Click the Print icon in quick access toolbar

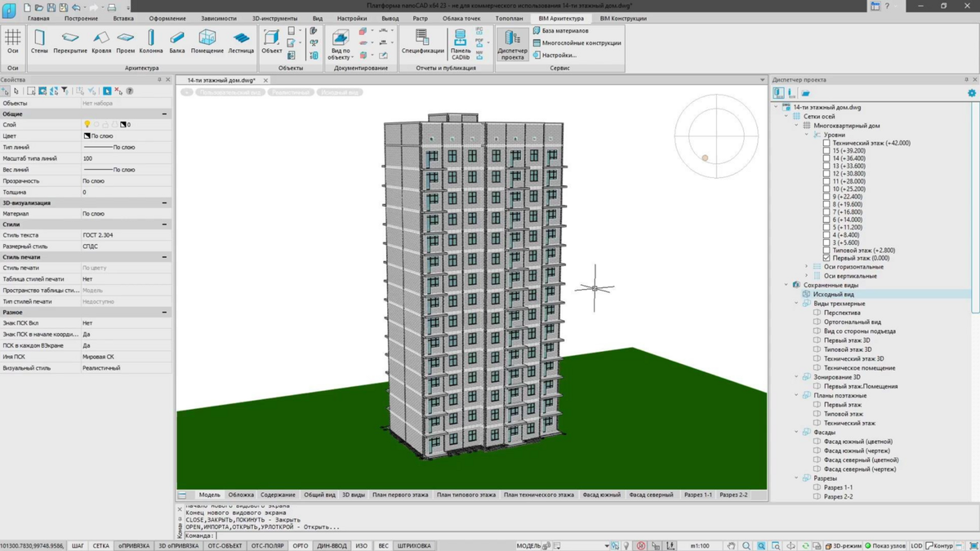(x=112, y=7)
